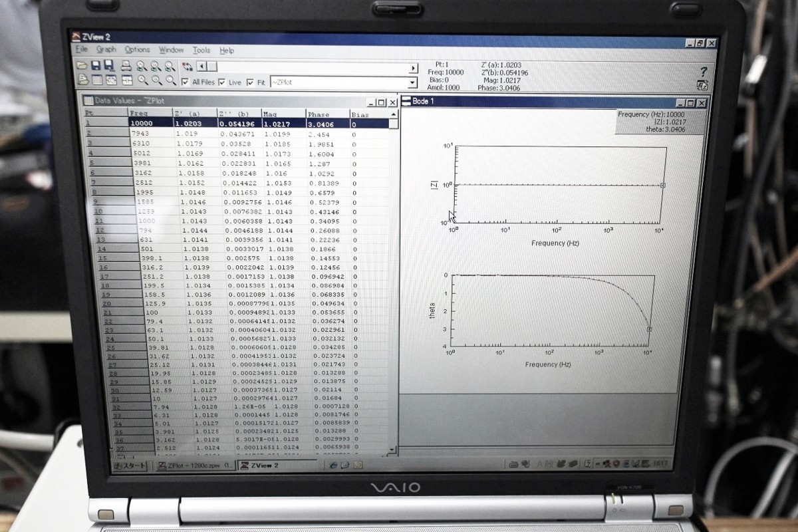Select frequency cell 251.2
Image resolution: width=798 pixels, height=532 pixels.
[163, 277]
